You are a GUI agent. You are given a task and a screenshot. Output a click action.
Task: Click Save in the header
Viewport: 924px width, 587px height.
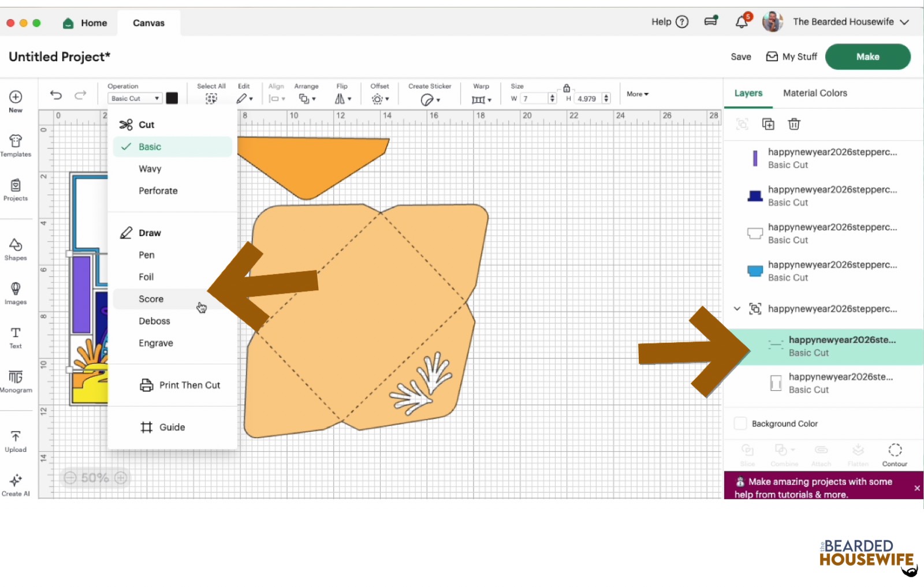tap(740, 57)
